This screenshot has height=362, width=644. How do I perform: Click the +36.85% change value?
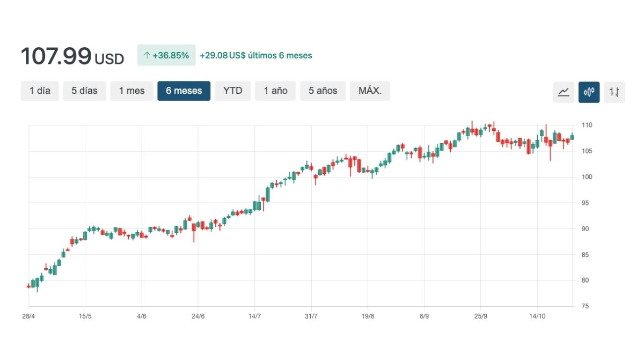click(x=171, y=55)
